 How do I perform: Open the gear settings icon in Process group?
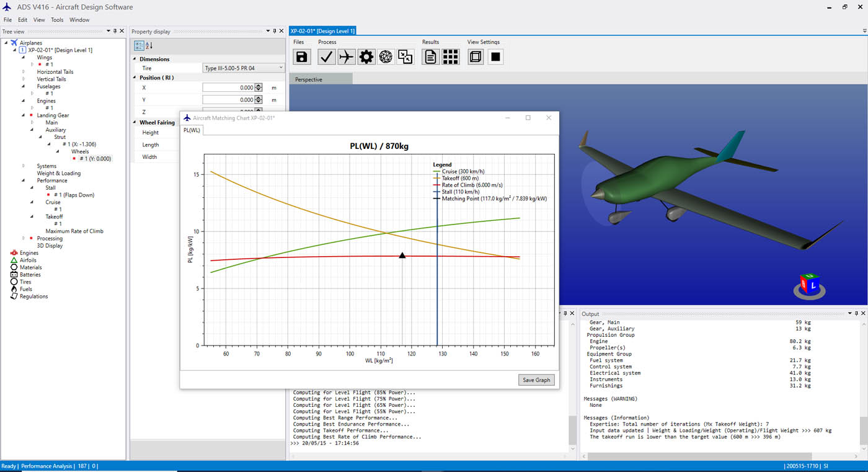coord(367,56)
